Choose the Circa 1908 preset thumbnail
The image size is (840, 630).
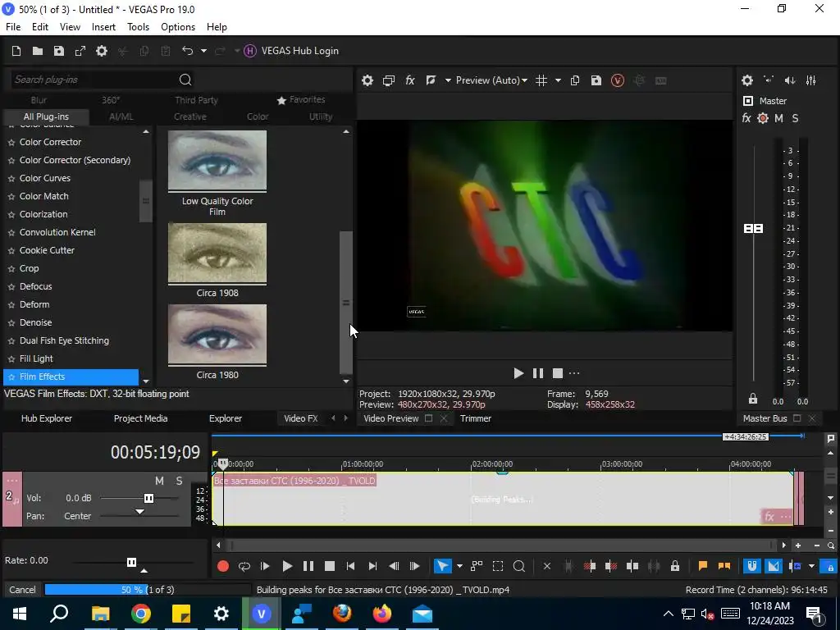coord(217,253)
